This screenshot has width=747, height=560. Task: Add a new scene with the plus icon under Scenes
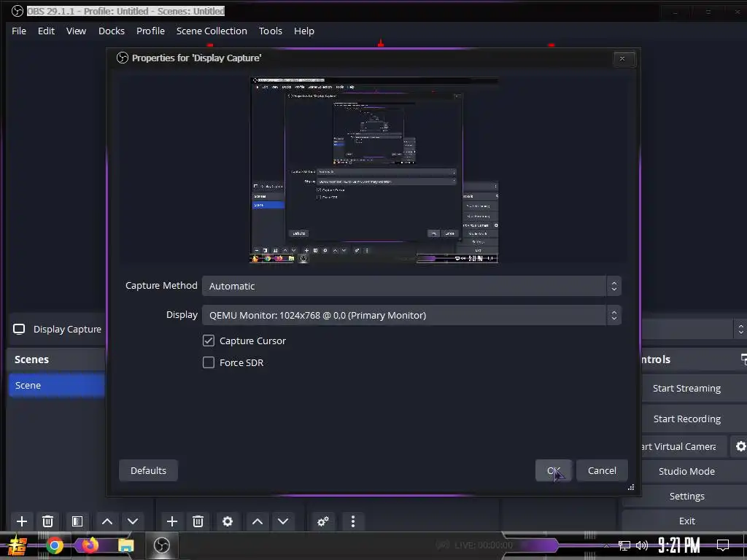[x=21, y=521]
